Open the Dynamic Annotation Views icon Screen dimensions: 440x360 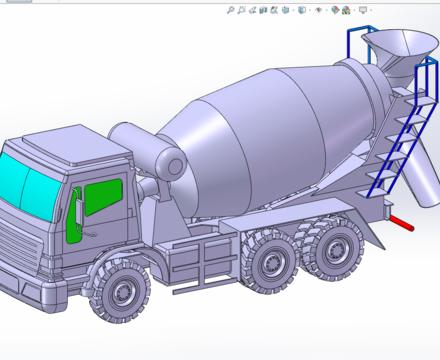274,10
